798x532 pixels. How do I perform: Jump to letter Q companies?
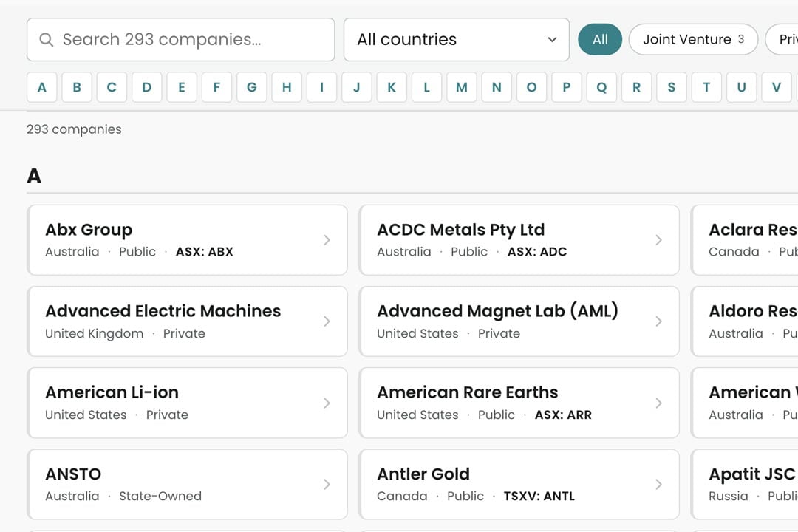click(601, 88)
